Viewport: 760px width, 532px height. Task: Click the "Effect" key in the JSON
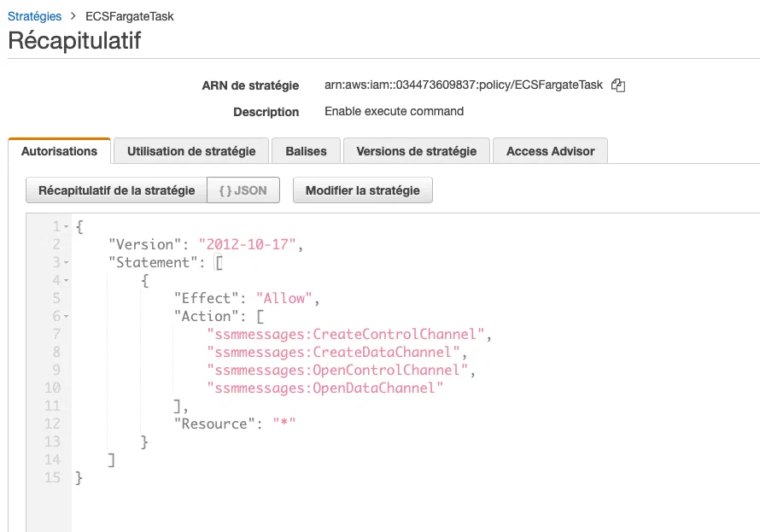tap(206, 299)
